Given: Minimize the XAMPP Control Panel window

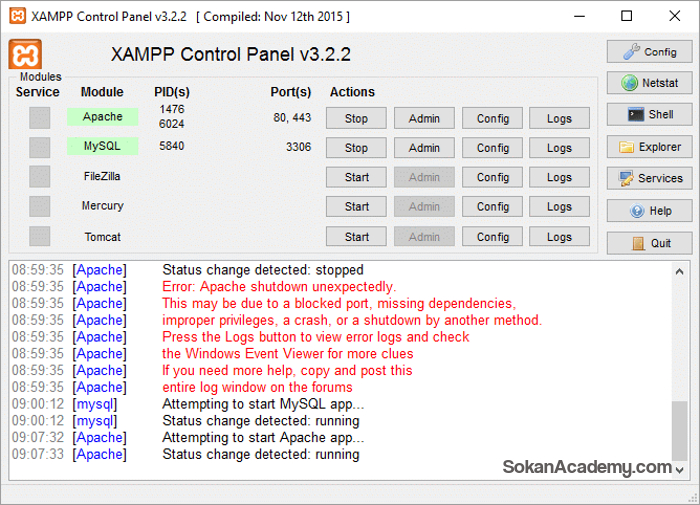Looking at the screenshot, I should 579,16.
